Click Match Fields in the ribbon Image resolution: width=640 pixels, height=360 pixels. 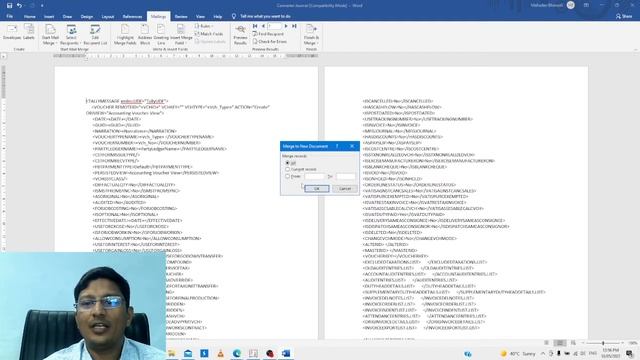point(209,34)
